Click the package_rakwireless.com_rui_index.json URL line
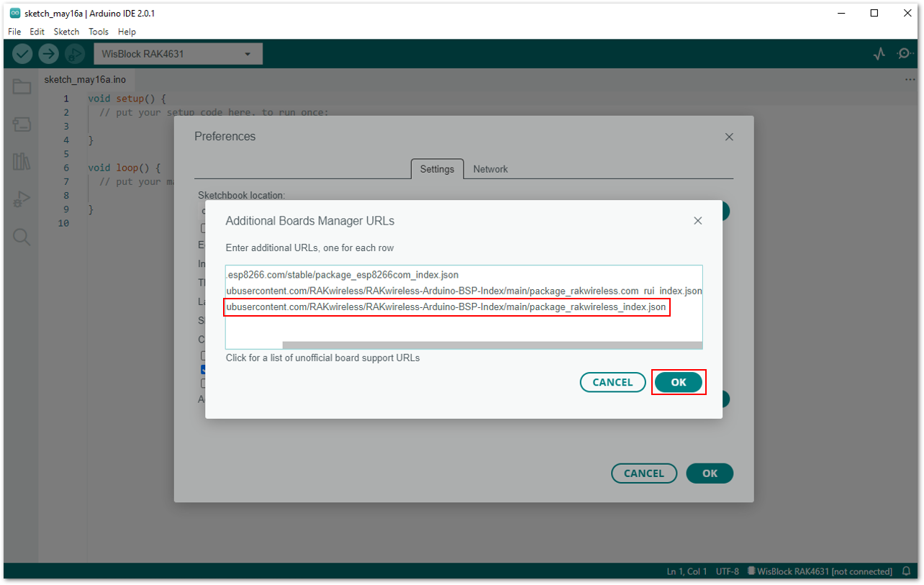 464,291
